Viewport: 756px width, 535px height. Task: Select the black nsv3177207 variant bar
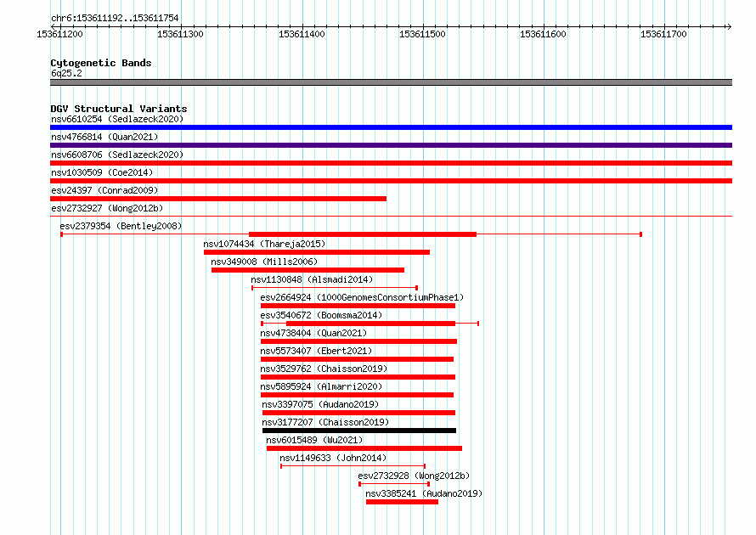point(359,431)
